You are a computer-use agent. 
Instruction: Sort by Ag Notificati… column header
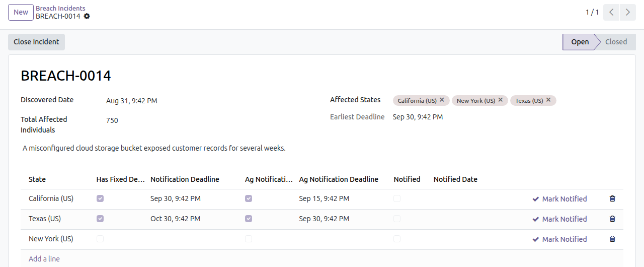(x=269, y=179)
